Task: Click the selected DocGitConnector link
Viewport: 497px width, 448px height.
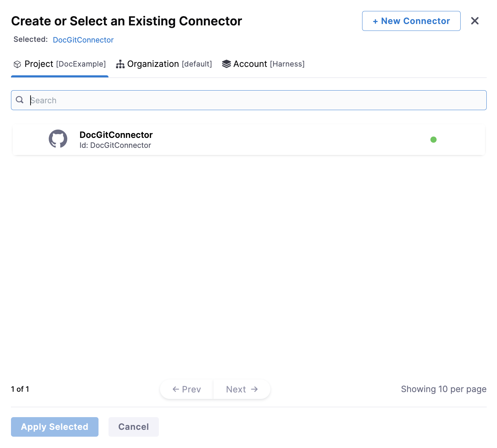Action: [x=83, y=40]
